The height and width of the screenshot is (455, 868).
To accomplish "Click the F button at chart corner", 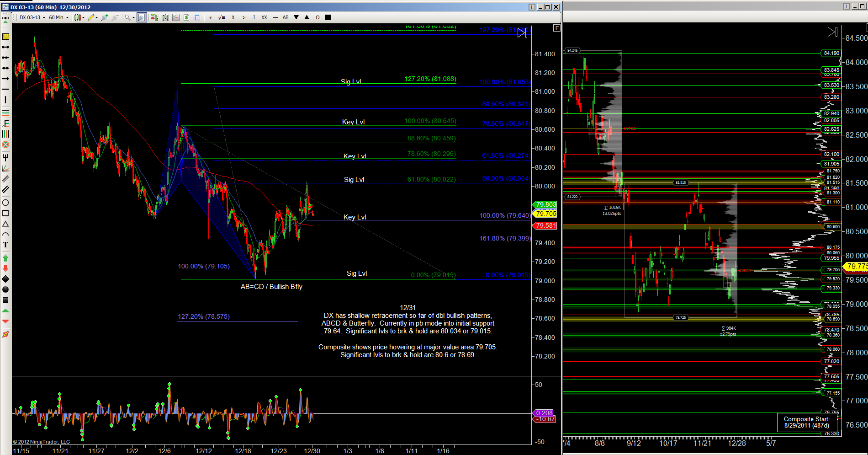I will (x=556, y=28).
